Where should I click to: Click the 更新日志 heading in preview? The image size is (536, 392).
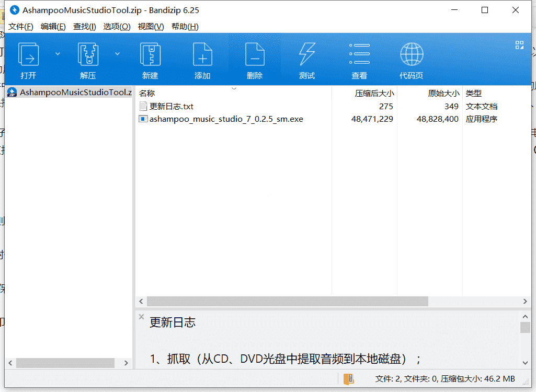[173, 322]
